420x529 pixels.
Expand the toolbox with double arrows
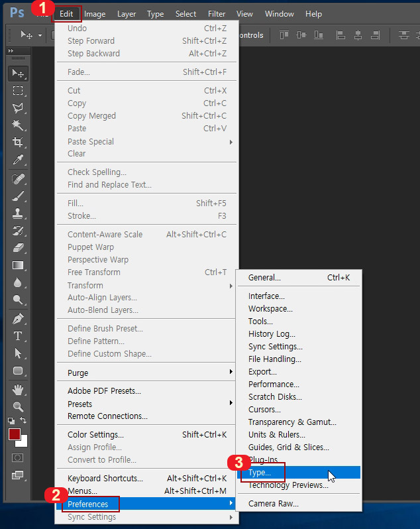(x=11, y=50)
